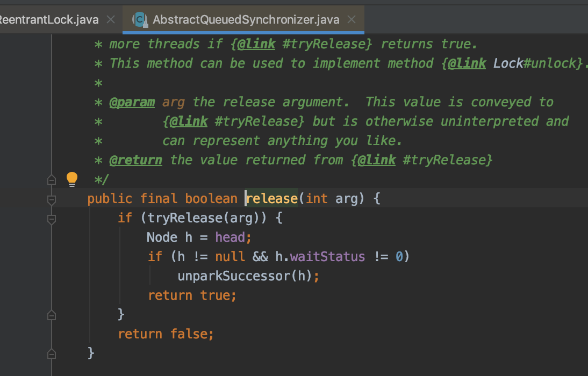
Task: Click the class icon on AbstractQueuedSynchronizer tab
Action: coord(140,20)
